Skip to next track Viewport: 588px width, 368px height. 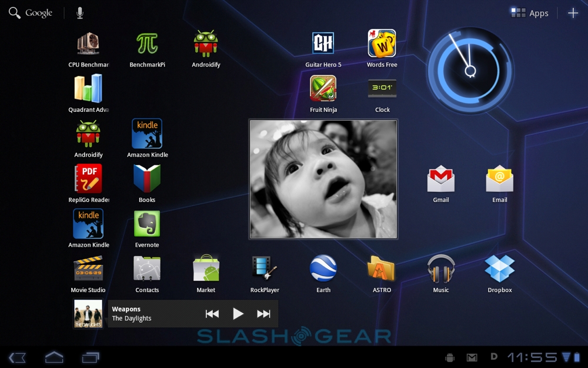pyautogui.click(x=263, y=314)
